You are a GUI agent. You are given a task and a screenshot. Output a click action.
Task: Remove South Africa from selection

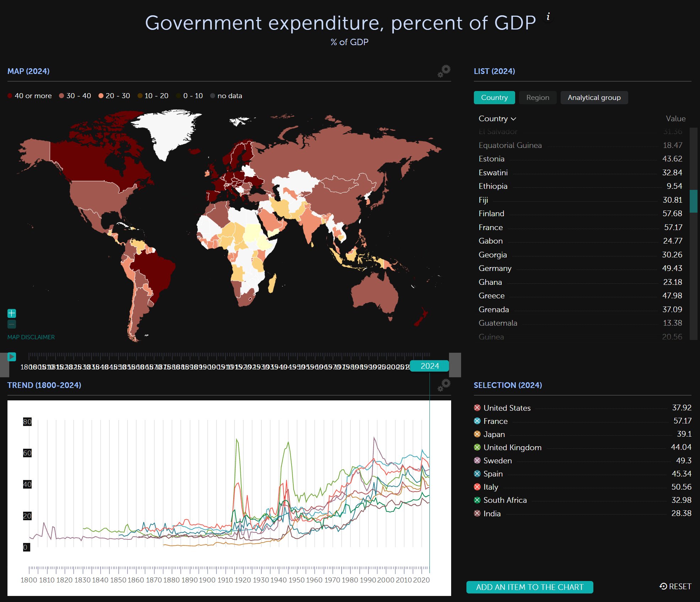(477, 500)
